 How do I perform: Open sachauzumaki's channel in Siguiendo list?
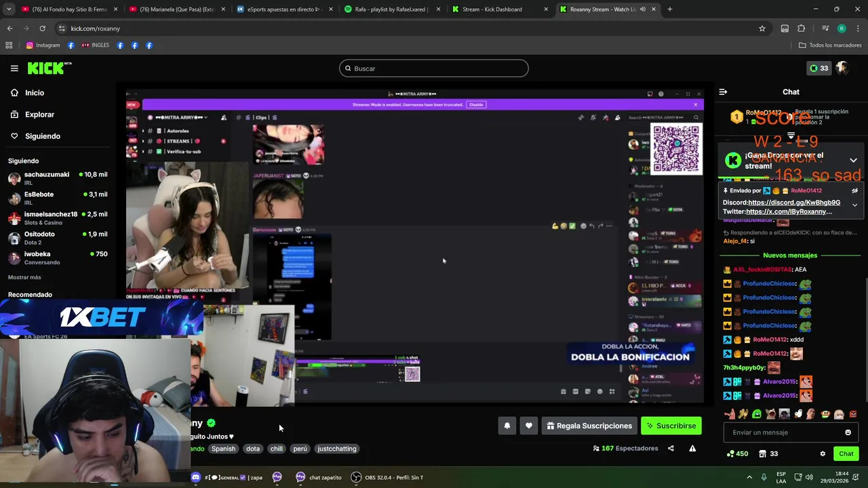(x=58, y=178)
